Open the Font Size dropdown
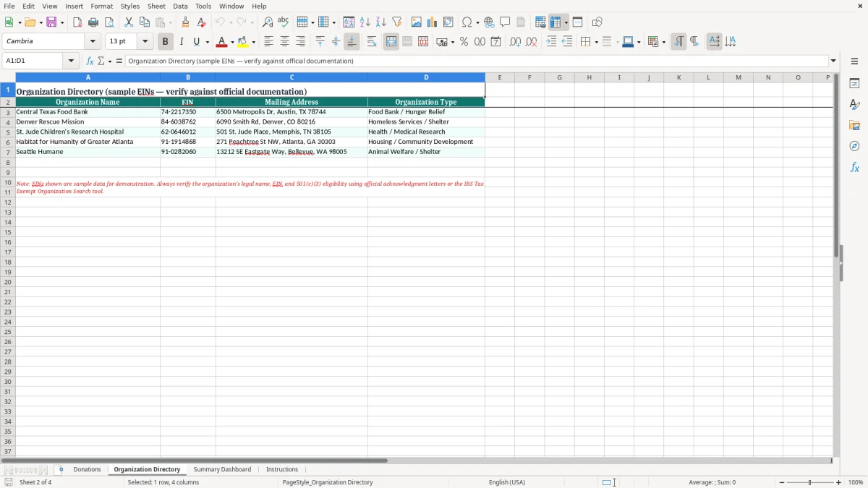The width and height of the screenshot is (868, 488). pyautogui.click(x=145, y=42)
